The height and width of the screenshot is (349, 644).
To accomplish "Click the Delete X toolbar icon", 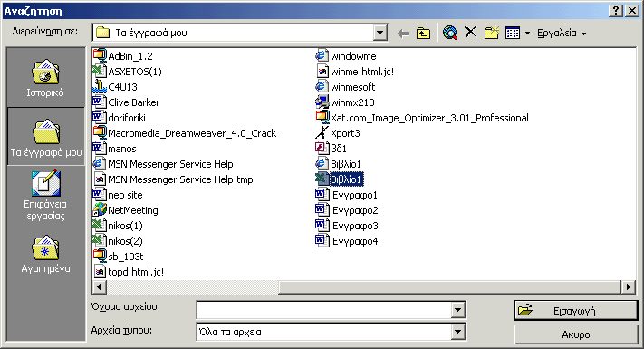I will click(471, 32).
